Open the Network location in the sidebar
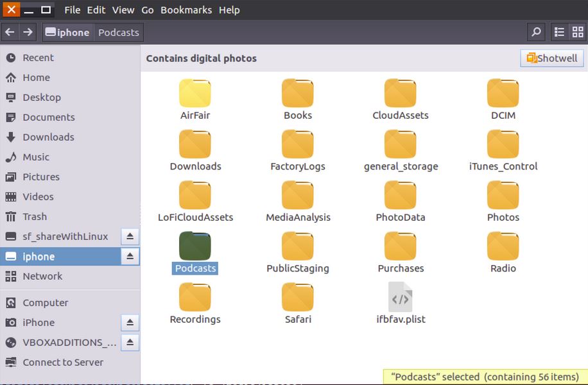 tap(42, 276)
